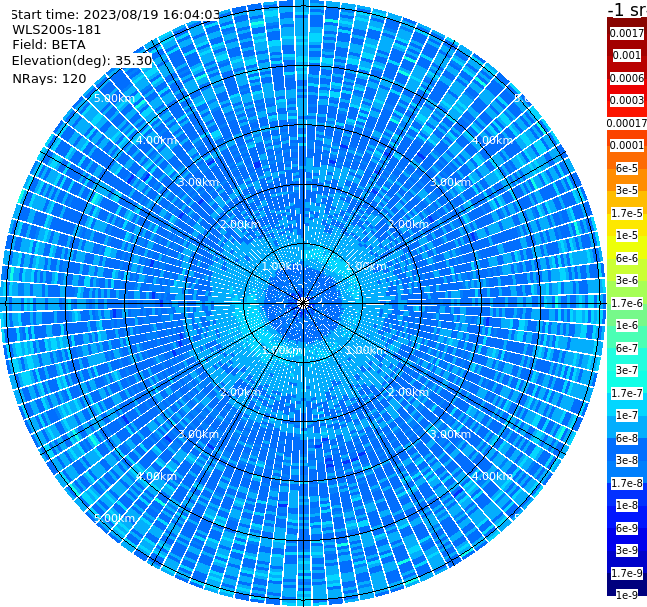Click the 3.00km ring label in upper-left quadrant

198,182
